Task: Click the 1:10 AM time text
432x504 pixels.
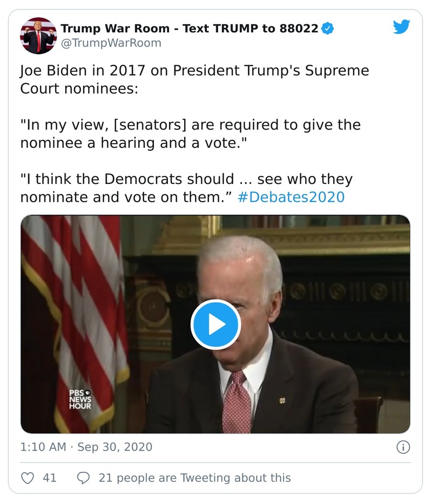Action: 42,446
